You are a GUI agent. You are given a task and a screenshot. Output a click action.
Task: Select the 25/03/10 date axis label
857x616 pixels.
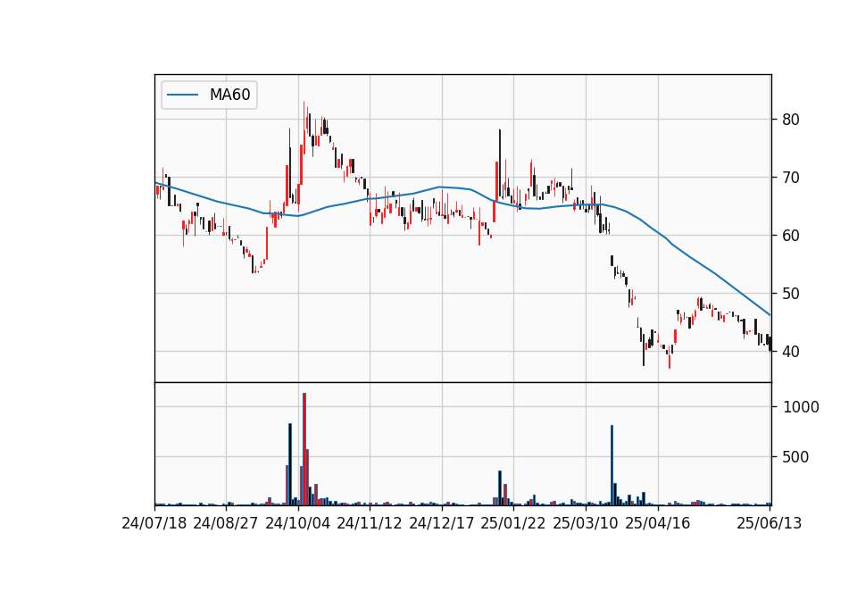(x=586, y=523)
